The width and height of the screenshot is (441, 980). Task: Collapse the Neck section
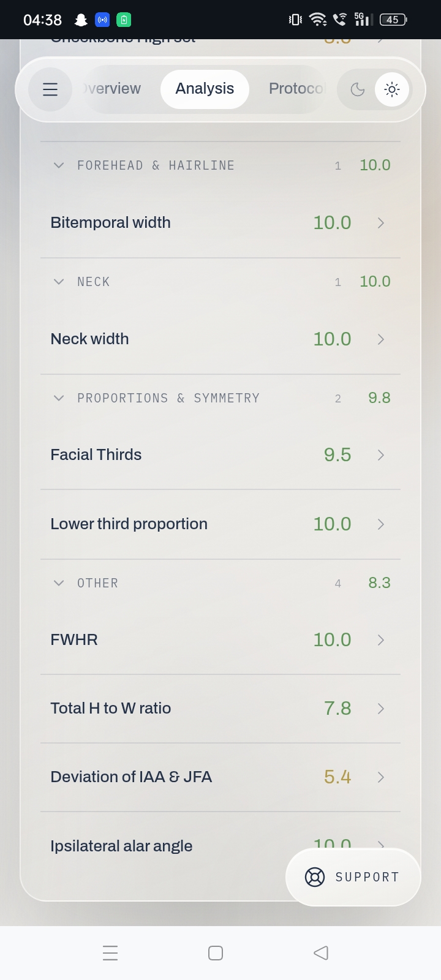tap(59, 282)
